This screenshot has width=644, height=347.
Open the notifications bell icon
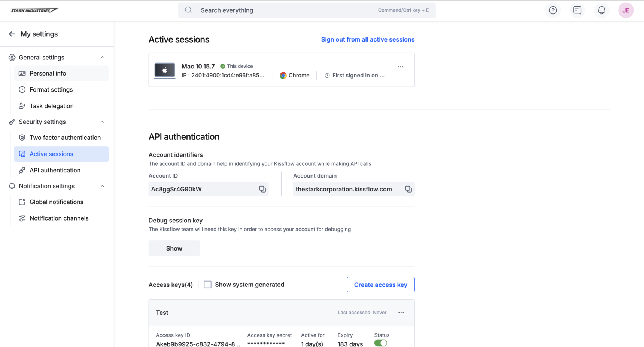(x=601, y=10)
